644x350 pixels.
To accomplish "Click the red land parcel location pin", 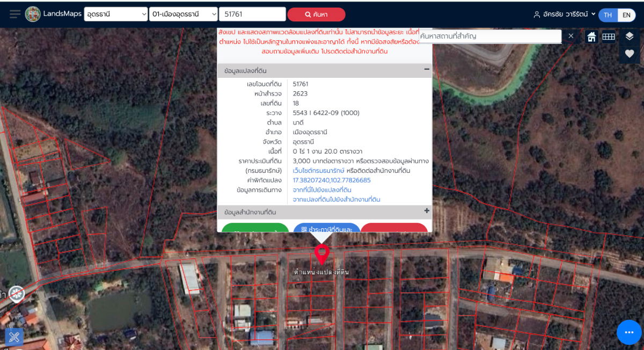I will (x=321, y=253).
